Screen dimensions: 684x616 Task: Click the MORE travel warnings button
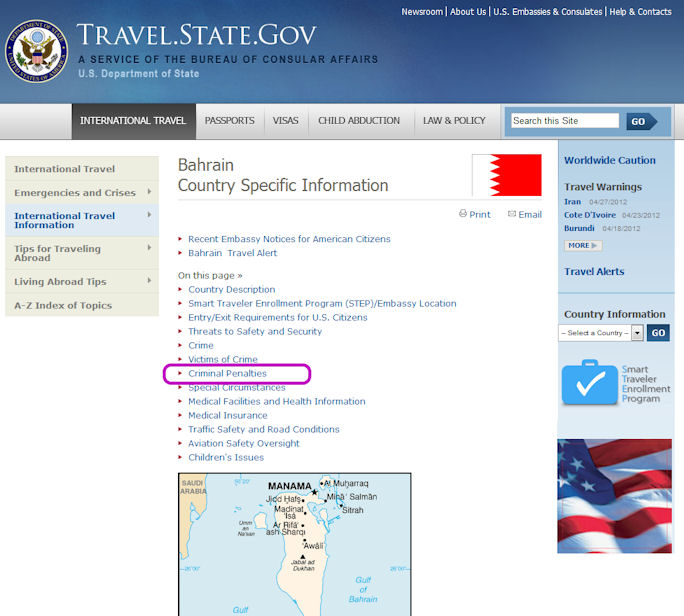[583, 246]
